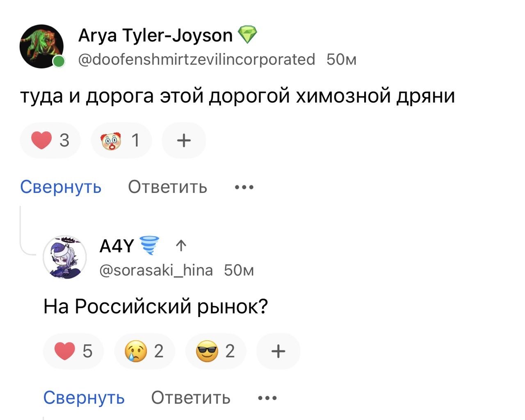This screenshot has height=420, width=525.
Task: Open the @sorasaki_hina profile handle
Action: (x=156, y=270)
